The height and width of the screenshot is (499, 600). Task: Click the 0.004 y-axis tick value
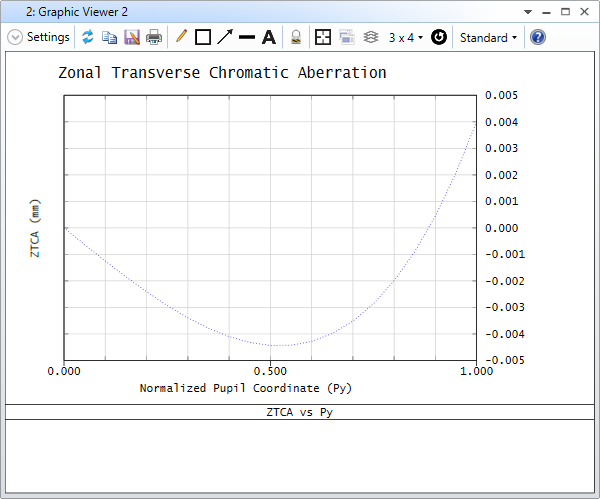501,122
